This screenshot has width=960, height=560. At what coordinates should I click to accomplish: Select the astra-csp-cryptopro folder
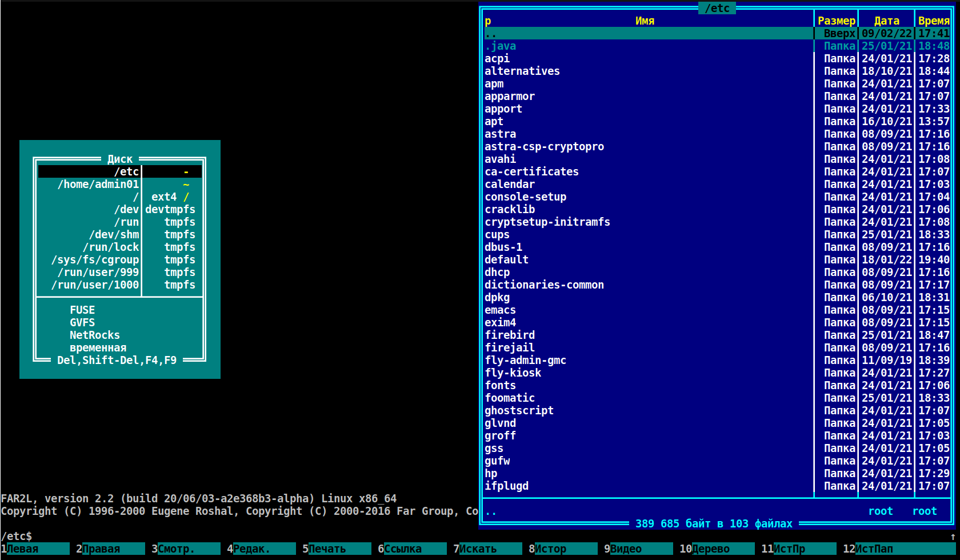coord(717,146)
